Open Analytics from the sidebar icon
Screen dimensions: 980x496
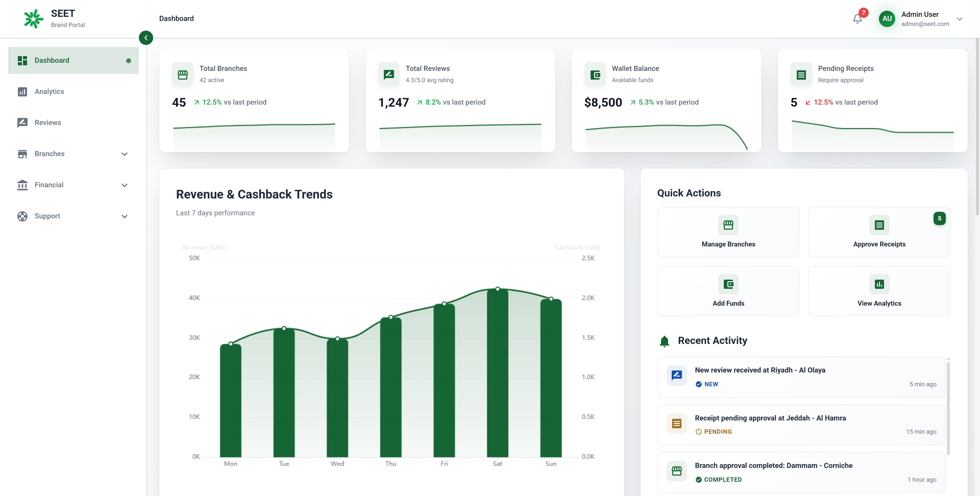pyautogui.click(x=22, y=91)
